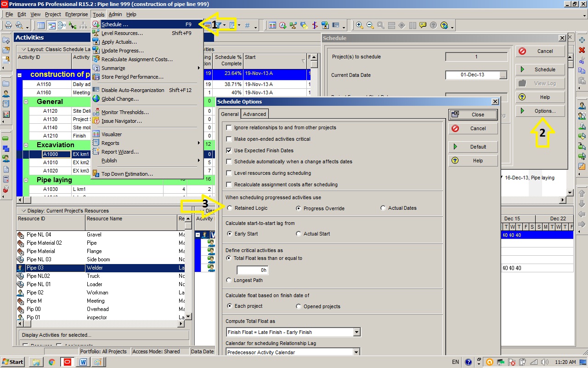This screenshot has height=368, width=588.
Task: Check Ignore relationships to and from other projects
Action: coord(229,127)
